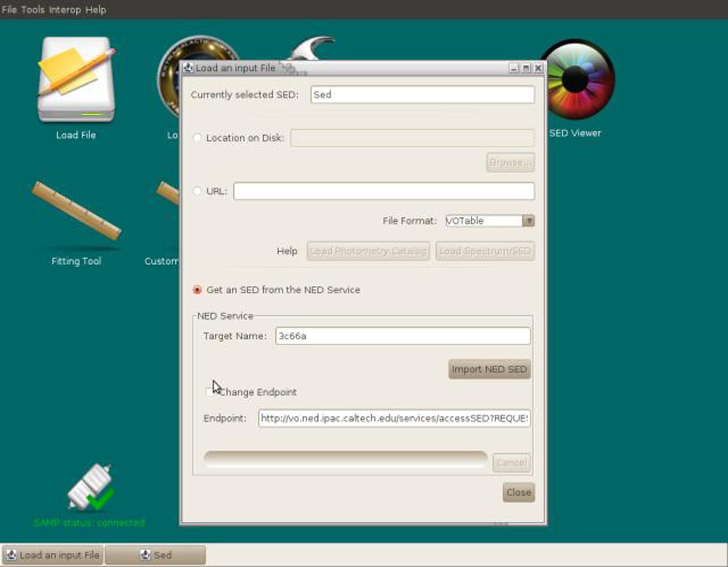Screen dimensions: 728x567
Task: Open the Fitting Tool ruler icon
Action: pos(76,211)
